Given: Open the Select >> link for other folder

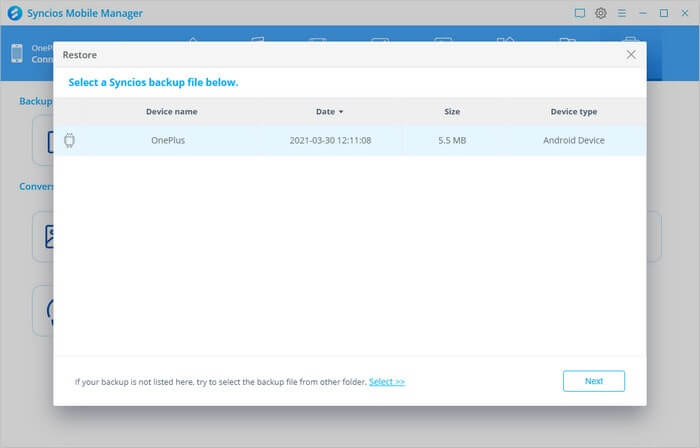Looking at the screenshot, I should [387, 382].
